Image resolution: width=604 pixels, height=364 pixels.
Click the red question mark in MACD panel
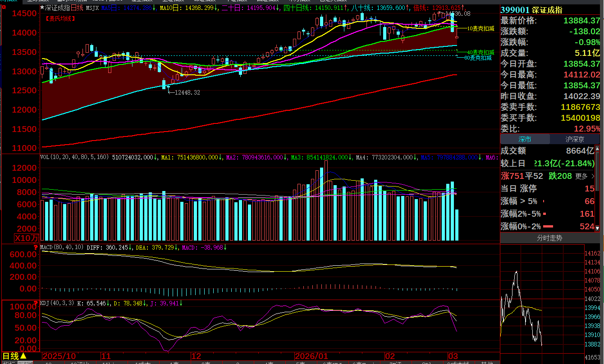tap(36, 247)
